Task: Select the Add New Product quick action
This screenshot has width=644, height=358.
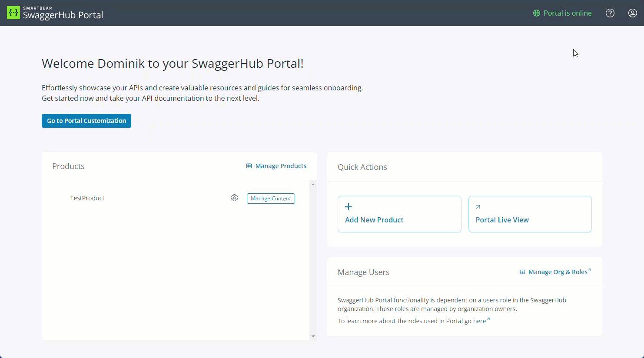Action: (x=399, y=214)
